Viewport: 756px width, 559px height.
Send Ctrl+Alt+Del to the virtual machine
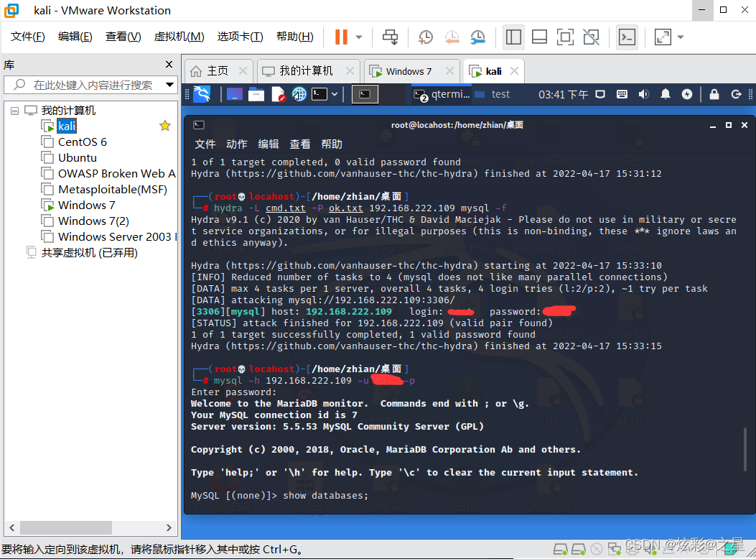click(390, 37)
